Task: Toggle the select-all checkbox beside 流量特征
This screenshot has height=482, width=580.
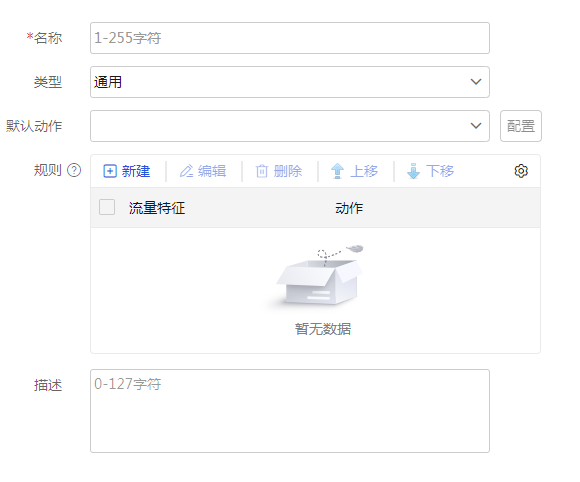Action: pos(107,207)
